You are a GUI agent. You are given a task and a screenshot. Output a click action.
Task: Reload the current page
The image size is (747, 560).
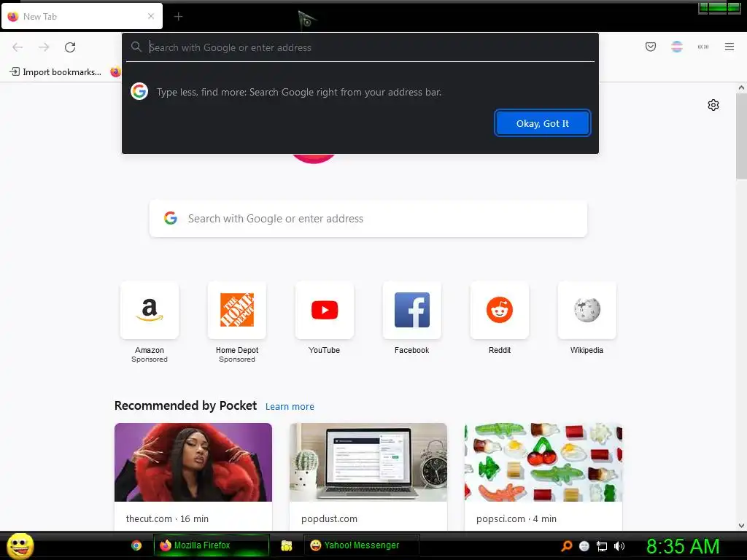pos(70,47)
